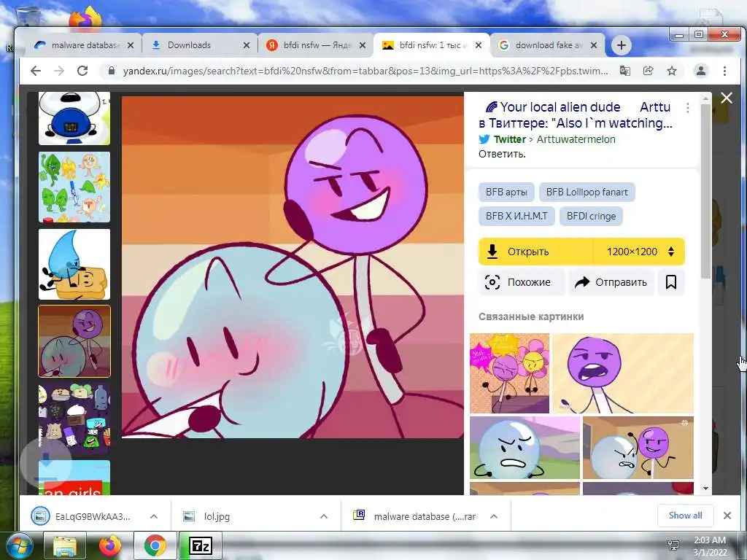Select the BFB X И.Н.М.Т tag
The height and width of the screenshot is (560, 747).
coord(517,216)
